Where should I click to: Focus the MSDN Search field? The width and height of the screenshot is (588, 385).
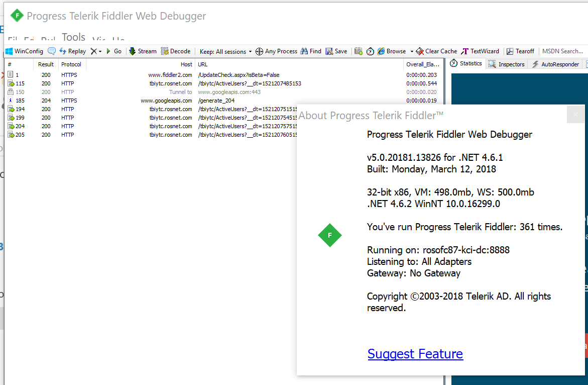[x=562, y=51]
